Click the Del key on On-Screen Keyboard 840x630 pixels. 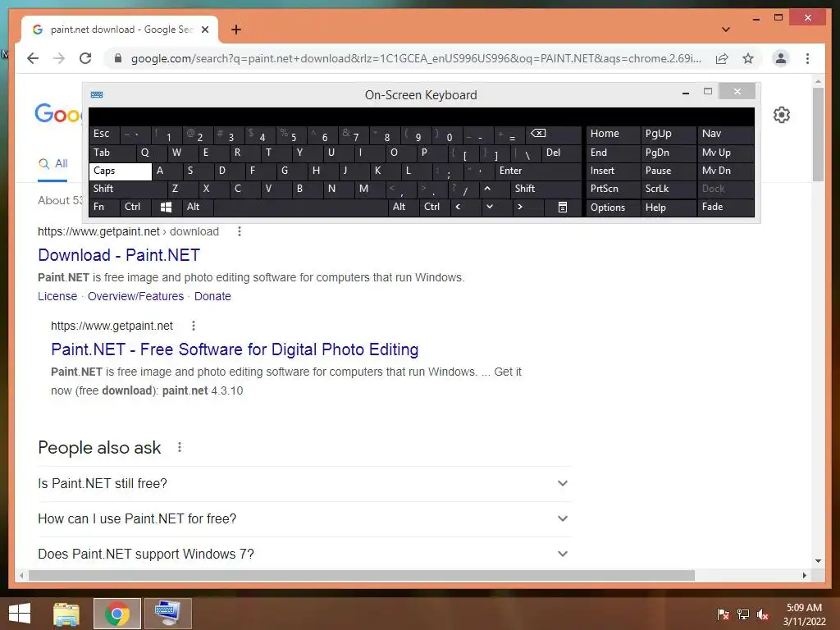click(x=561, y=153)
